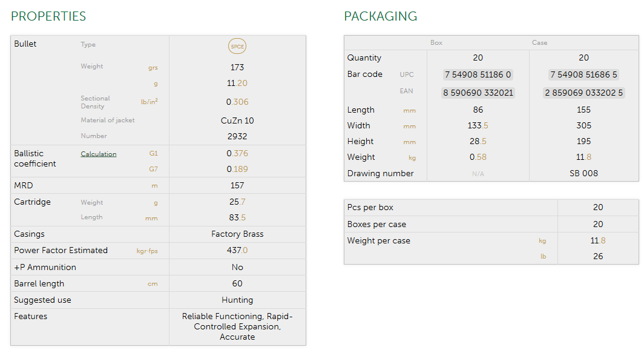This screenshot has height=353, width=644.
Task: Open the ballistic coefficient Calculation link
Action: tap(98, 154)
